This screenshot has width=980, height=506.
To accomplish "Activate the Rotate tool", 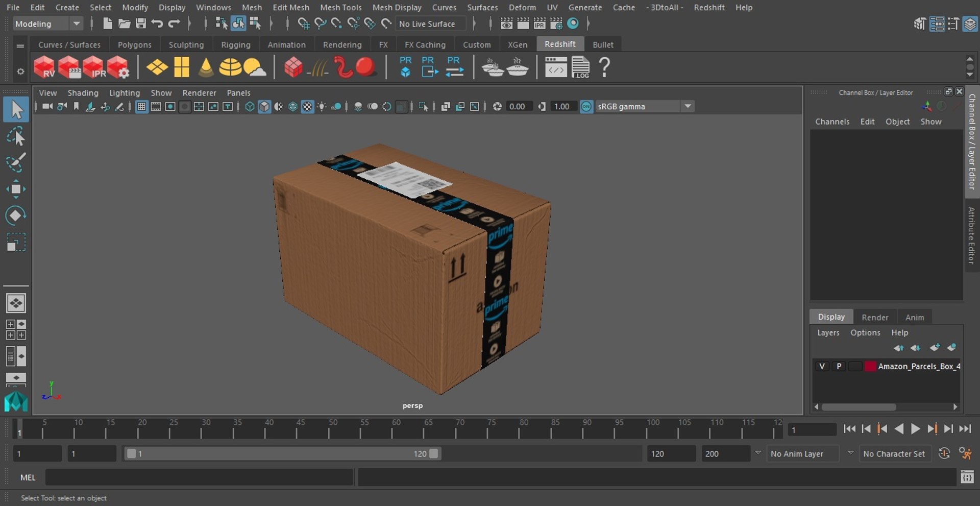I will 16,215.
